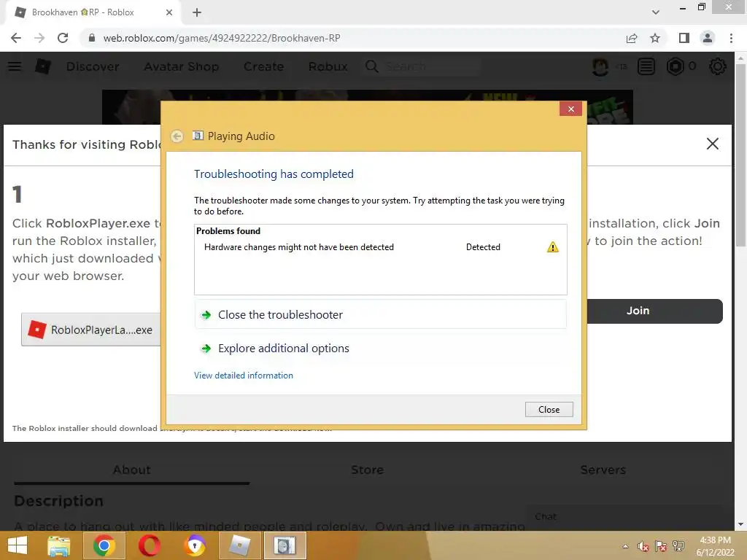The image size is (747, 560).
Task: Open the Roblox hamburger menu
Action: (15, 66)
